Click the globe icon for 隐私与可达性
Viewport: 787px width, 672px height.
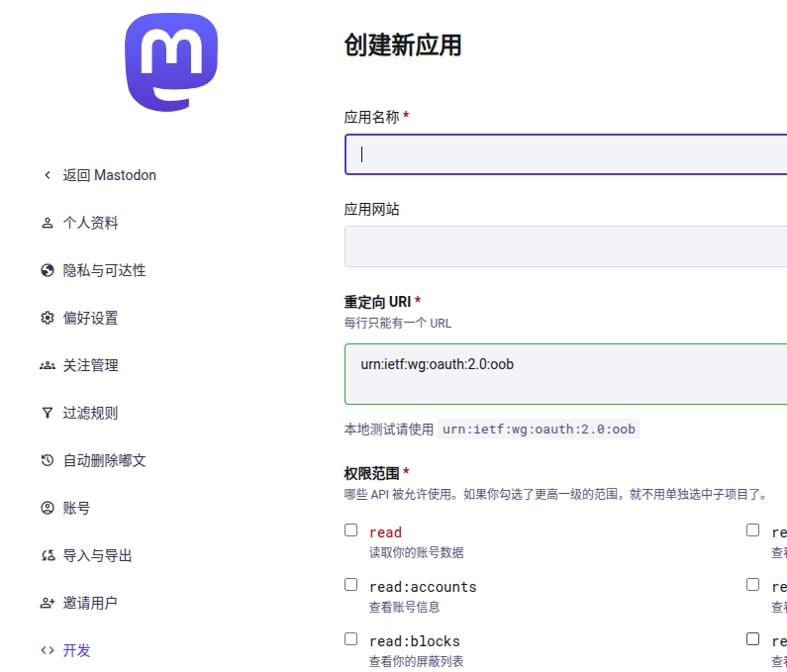pyautogui.click(x=47, y=270)
